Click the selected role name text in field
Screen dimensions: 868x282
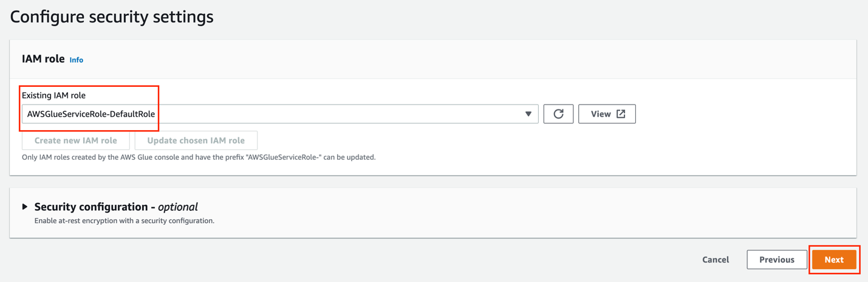(x=91, y=114)
